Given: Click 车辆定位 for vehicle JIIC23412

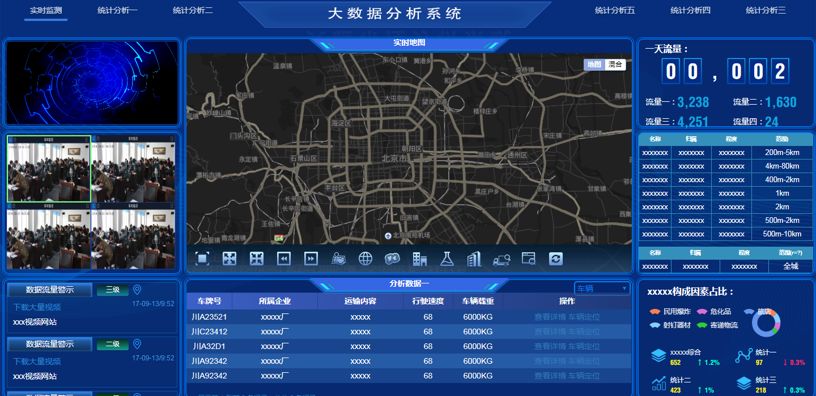Looking at the screenshot, I should (x=584, y=331).
